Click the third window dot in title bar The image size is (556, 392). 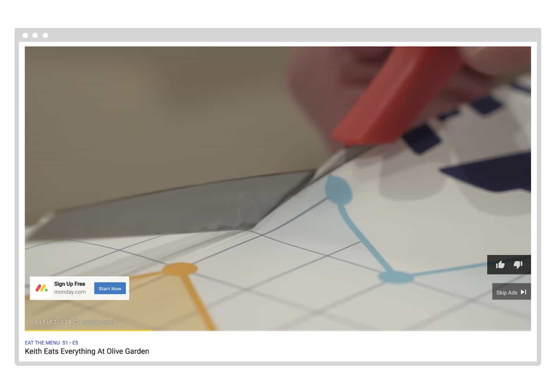tap(45, 35)
